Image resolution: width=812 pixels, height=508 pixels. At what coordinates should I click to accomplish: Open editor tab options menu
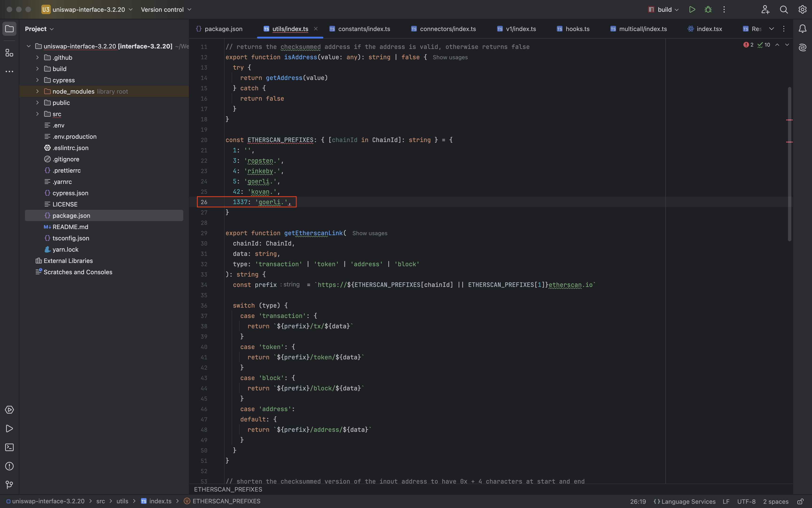pos(784,29)
